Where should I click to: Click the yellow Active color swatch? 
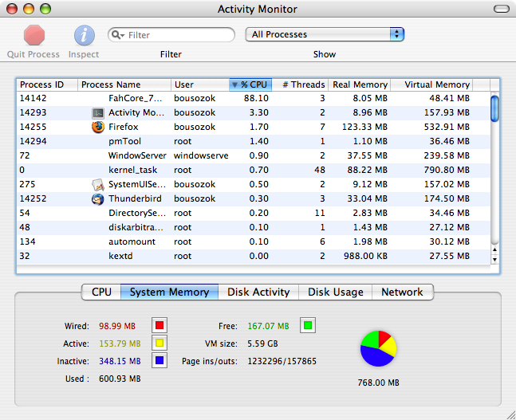pos(160,343)
